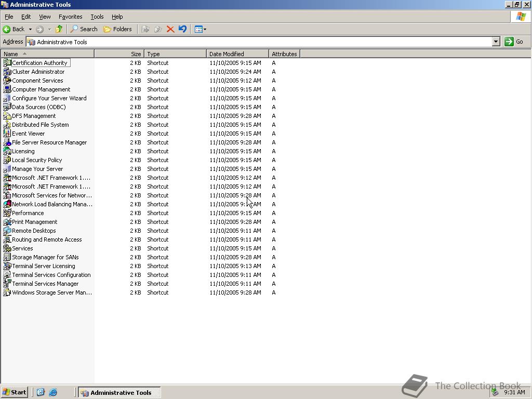532x399 pixels.
Task: Sort by the Type column header
Action: pos(176,54)
